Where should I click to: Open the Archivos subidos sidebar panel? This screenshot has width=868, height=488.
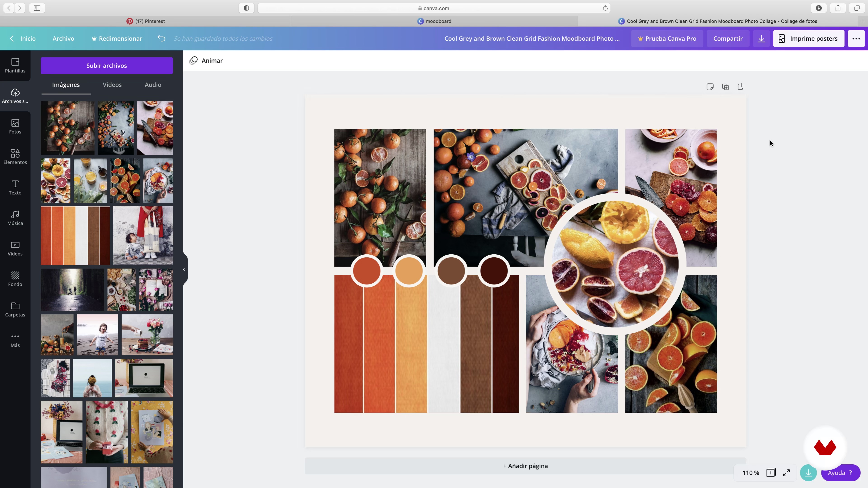15,96
